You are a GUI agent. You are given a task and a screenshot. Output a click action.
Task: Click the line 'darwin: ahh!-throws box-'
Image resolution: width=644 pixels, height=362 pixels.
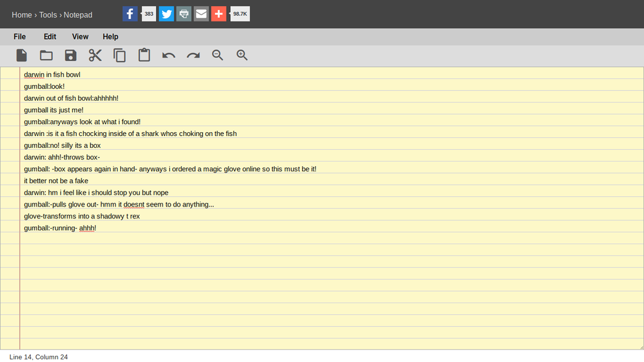coord(62,157)
